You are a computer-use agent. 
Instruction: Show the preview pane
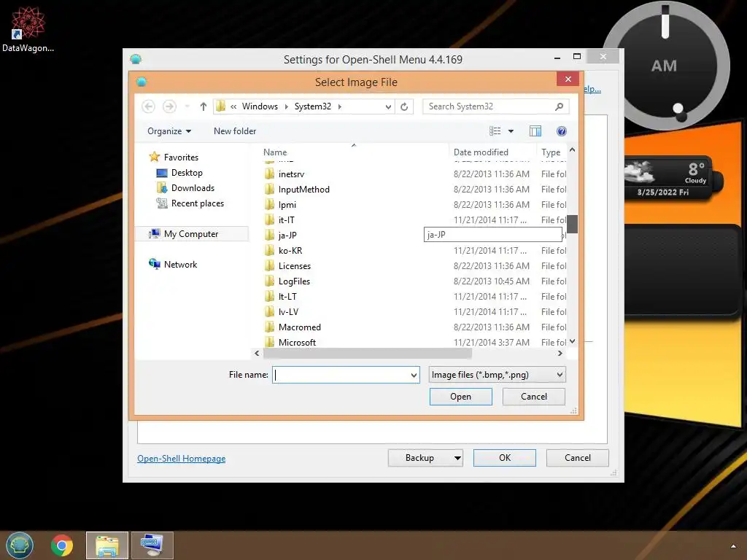[x=535, y=131]
